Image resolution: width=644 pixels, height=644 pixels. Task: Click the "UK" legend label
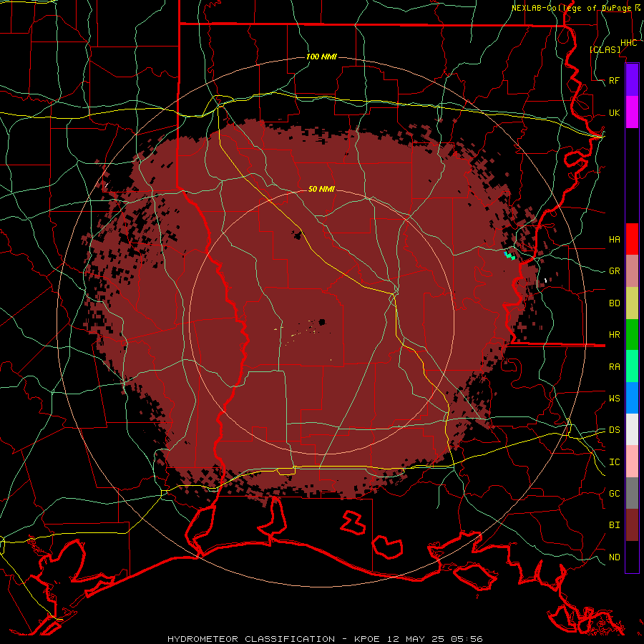click(x=614, y=112)
